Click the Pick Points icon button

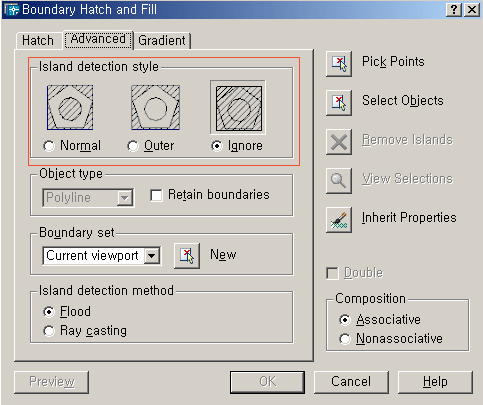339,64
